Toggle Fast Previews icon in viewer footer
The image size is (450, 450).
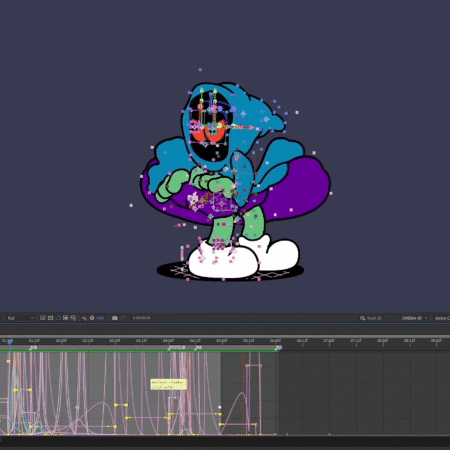pyautogui.click(x=43, y=318)
